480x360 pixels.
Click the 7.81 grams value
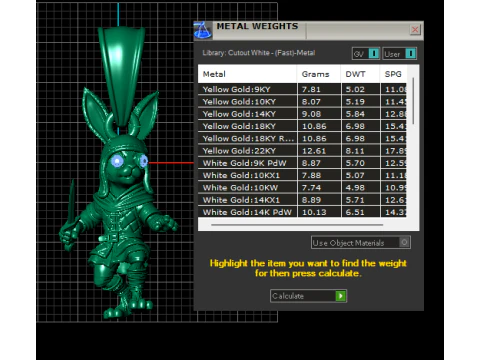click(311, 89)
